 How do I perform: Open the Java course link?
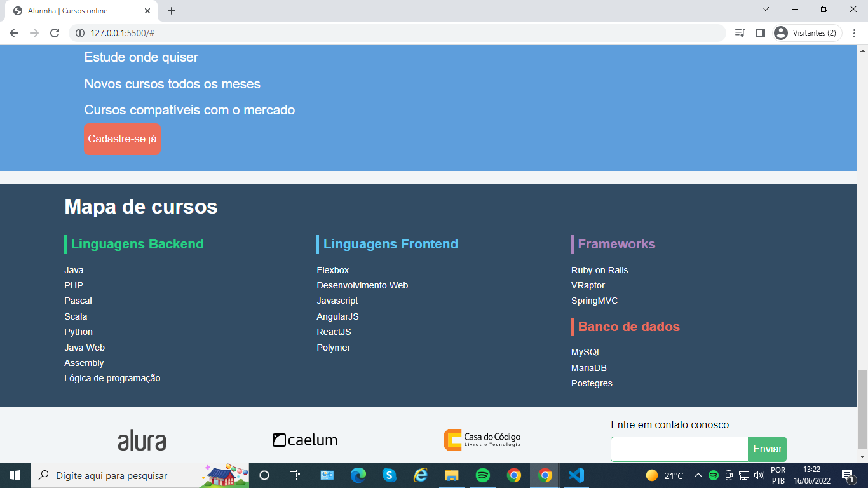coord(74,270)
